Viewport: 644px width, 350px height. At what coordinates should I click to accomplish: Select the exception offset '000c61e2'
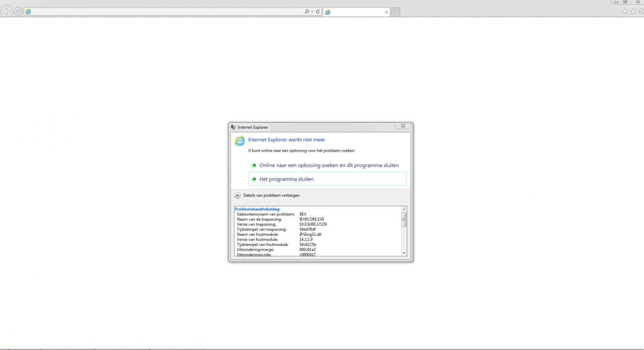[308, 250]
